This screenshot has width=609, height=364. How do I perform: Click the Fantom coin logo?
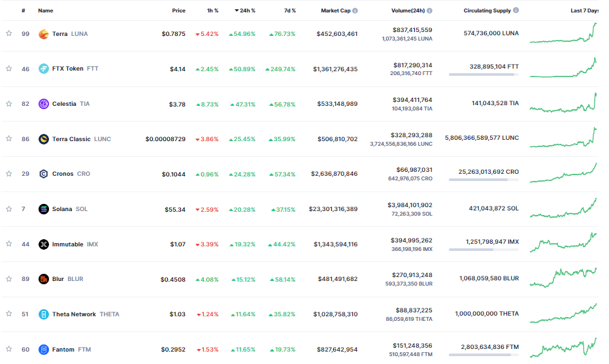point(44,350)
